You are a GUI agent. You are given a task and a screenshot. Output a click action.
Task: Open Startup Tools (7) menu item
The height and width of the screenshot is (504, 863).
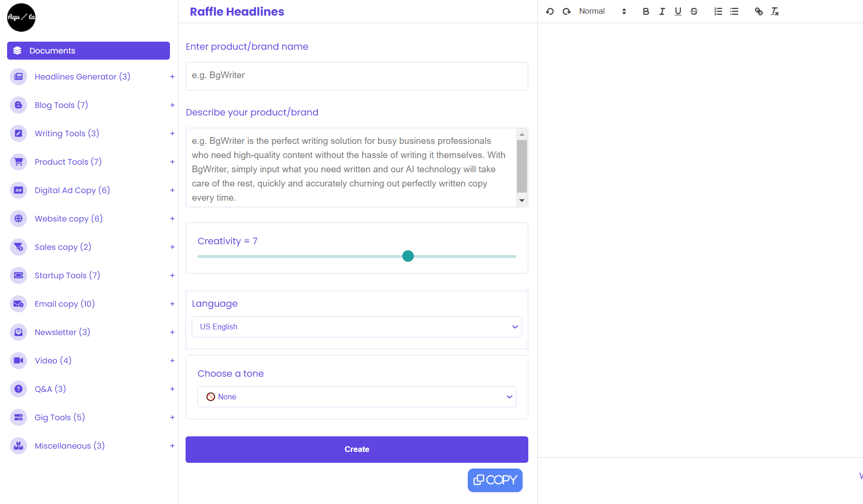click(x=67, y=275)
